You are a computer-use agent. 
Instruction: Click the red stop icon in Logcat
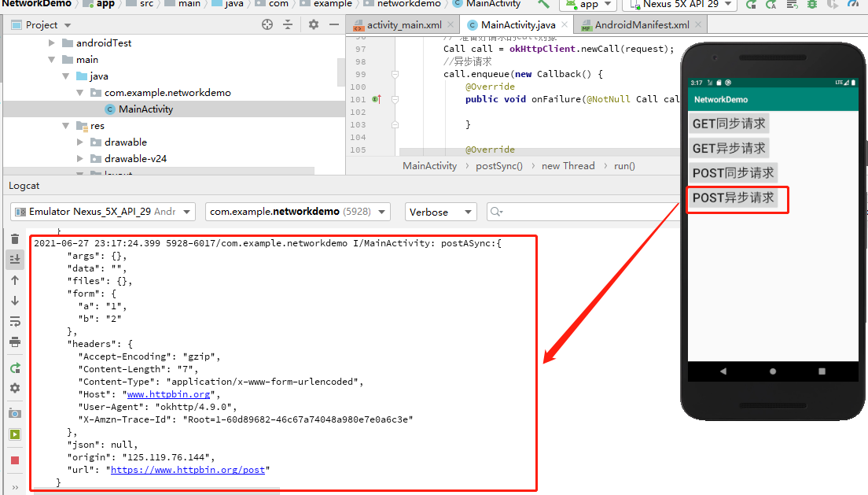(x=15, y=460)
